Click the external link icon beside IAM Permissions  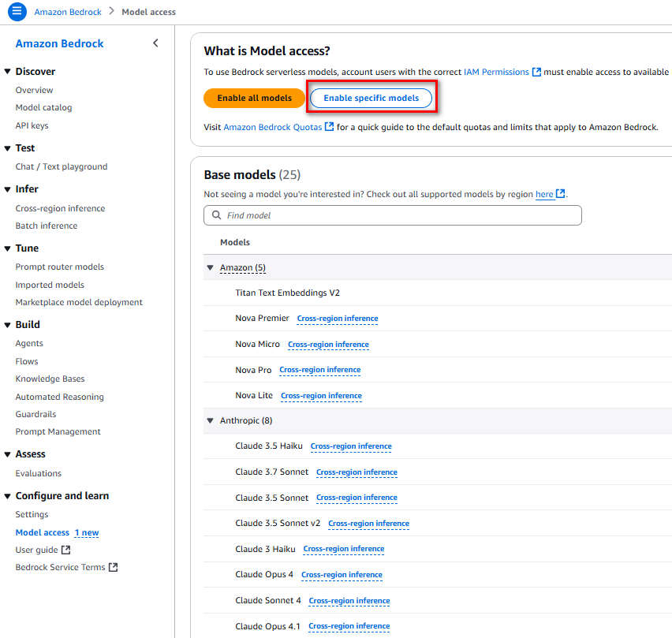click(x=536, y=72)
